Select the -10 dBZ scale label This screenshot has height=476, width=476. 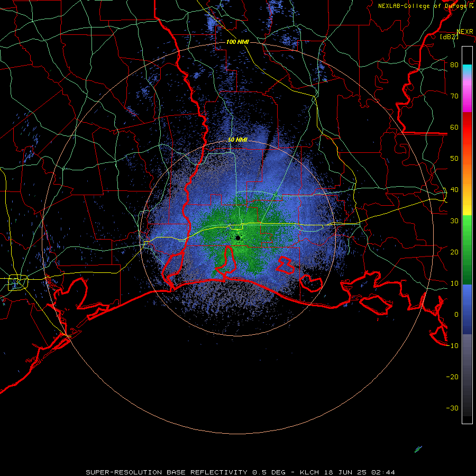coord(452,346)
